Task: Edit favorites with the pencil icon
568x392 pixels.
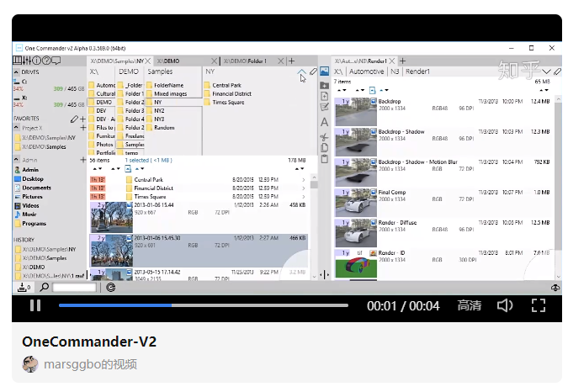Action: click(x=74, y=119)
